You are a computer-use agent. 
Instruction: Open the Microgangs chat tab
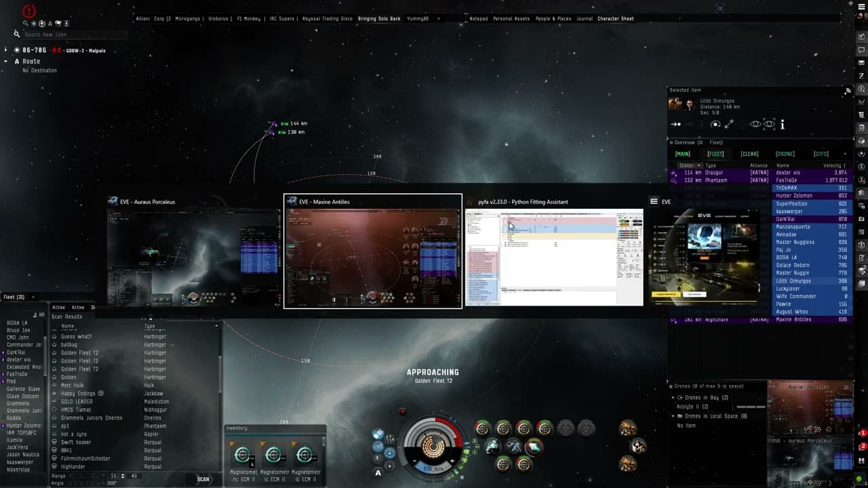click(x=188, y=19)
